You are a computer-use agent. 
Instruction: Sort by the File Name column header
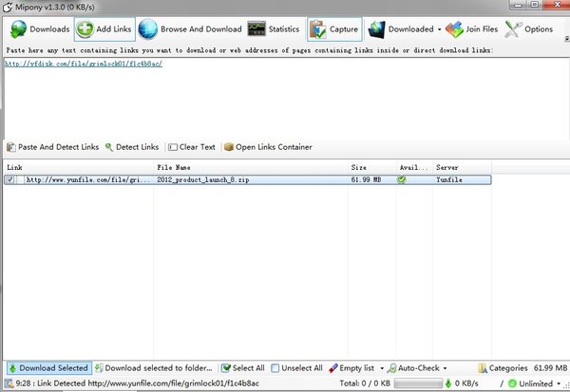point(251,167)
